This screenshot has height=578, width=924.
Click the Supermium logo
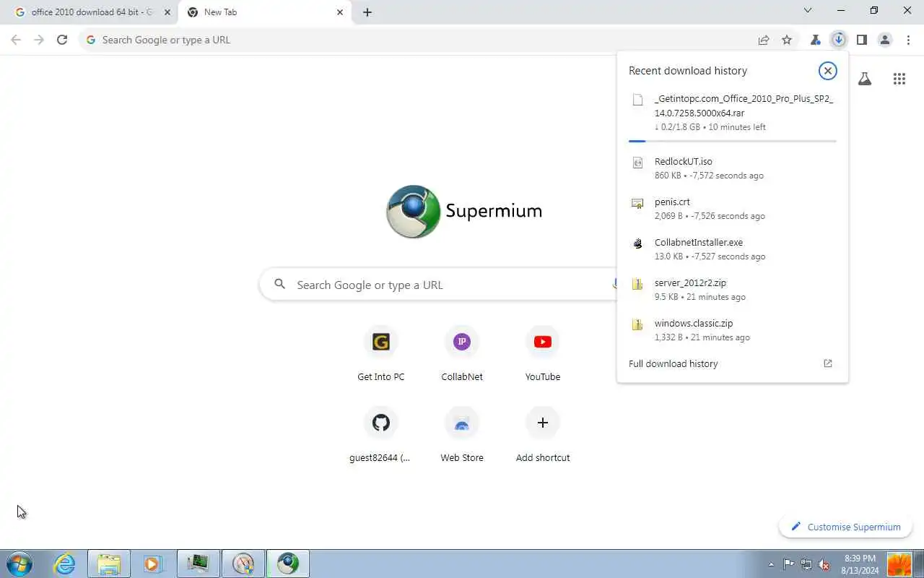(x=463, y=211)
